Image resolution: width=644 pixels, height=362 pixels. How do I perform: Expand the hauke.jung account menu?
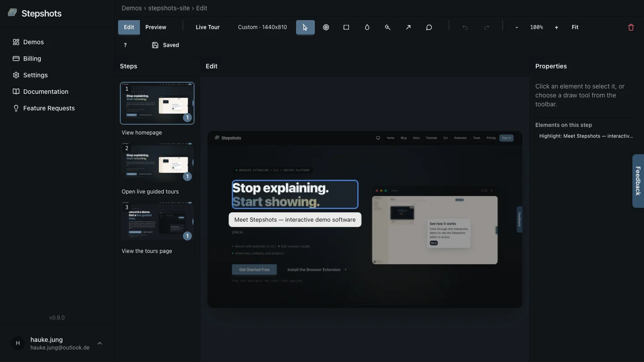pos(100,343)
